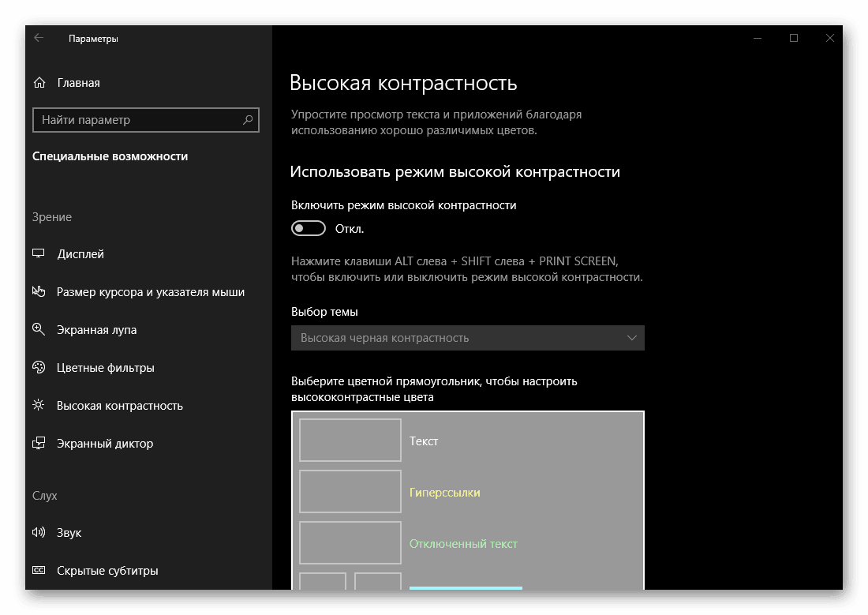Click the Специальные возможности heading
This screenshot has height=615, width=868.
(110, 156)
